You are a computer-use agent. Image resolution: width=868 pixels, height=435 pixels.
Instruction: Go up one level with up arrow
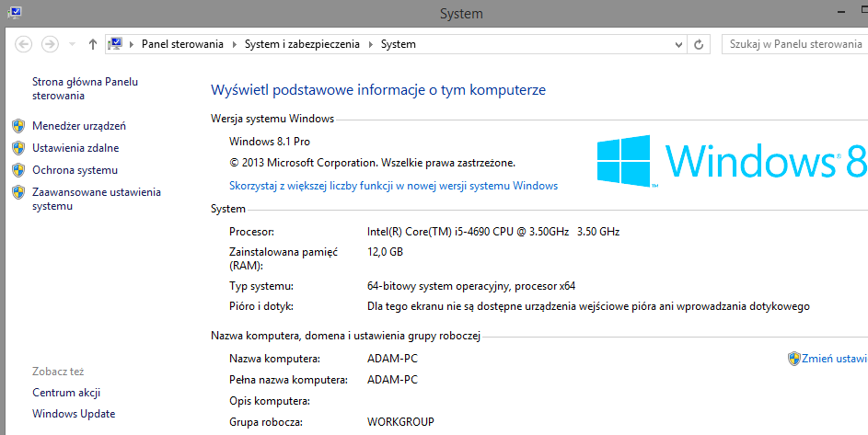coord(92,44)
